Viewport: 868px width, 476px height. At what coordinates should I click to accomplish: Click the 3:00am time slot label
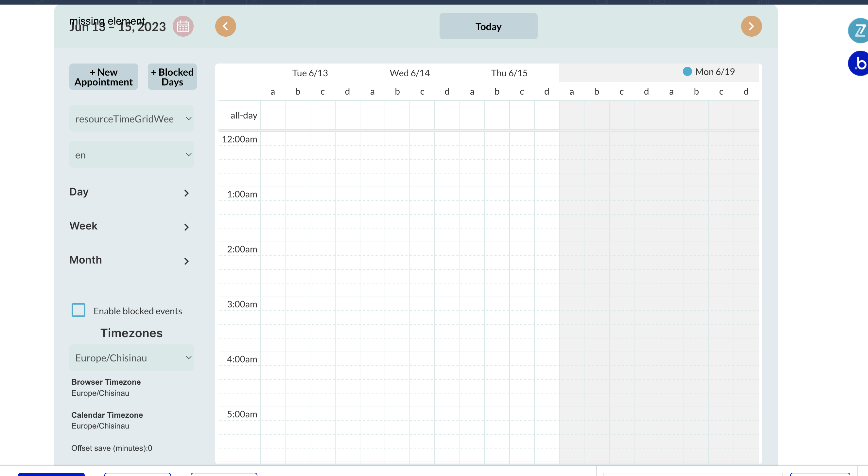(242, 304)
